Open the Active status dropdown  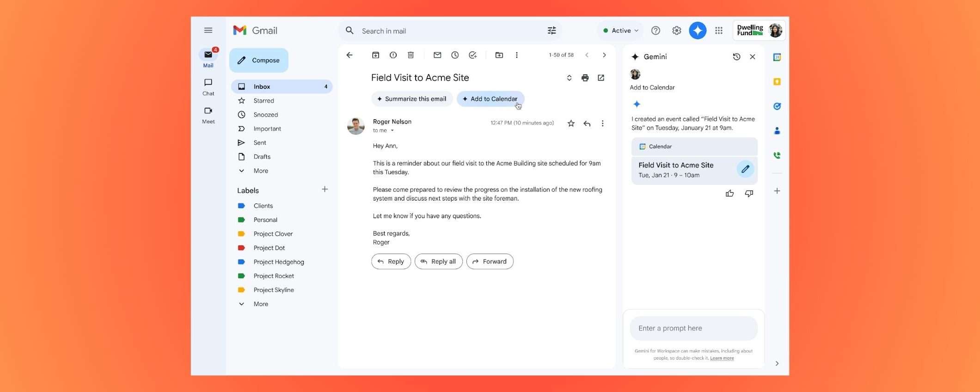coord(620,31)
